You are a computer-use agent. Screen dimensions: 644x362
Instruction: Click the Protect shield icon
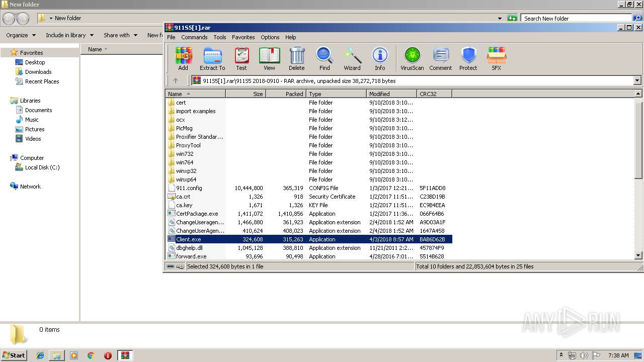coord(468,58)
